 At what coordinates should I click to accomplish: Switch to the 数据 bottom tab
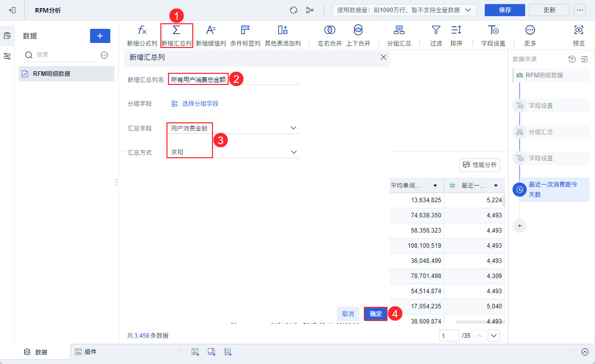coord(35,352)
